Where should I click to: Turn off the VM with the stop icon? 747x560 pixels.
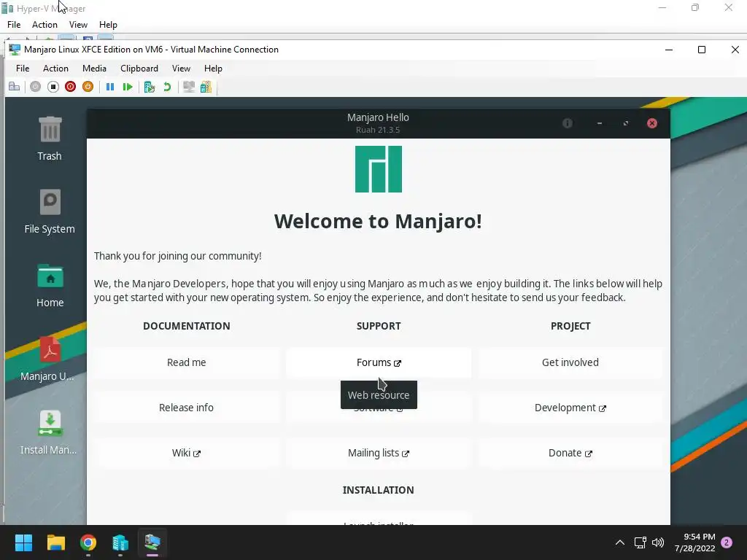point(53,87)
